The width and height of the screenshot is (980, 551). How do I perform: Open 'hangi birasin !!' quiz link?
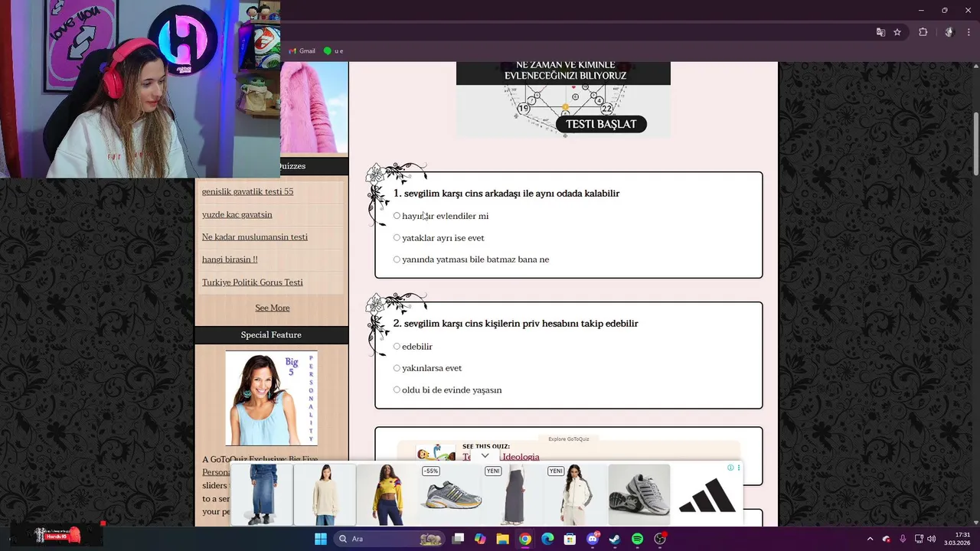230,259
